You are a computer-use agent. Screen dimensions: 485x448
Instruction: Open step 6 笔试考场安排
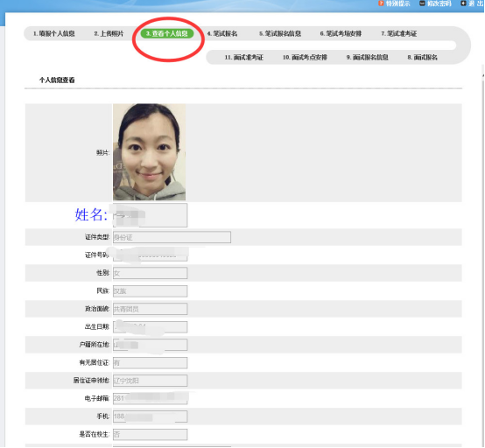(x=341, y=33)
